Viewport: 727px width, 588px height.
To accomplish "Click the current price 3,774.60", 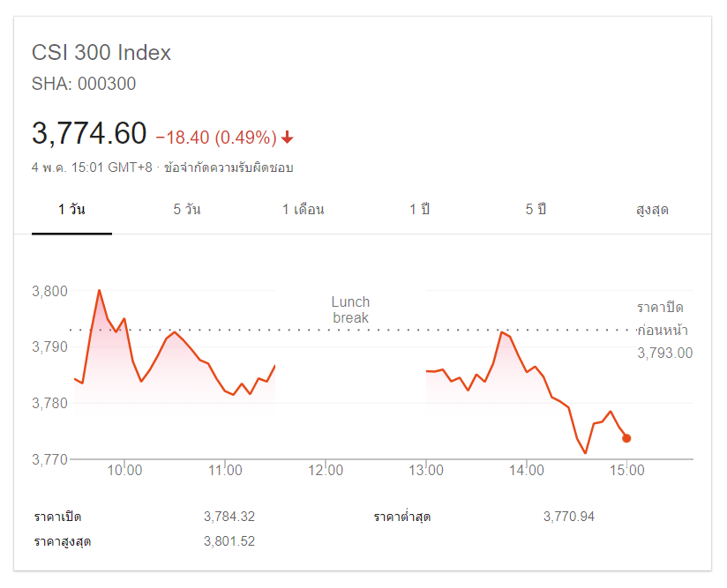I will pyautogui.click(x=89, y=134).
